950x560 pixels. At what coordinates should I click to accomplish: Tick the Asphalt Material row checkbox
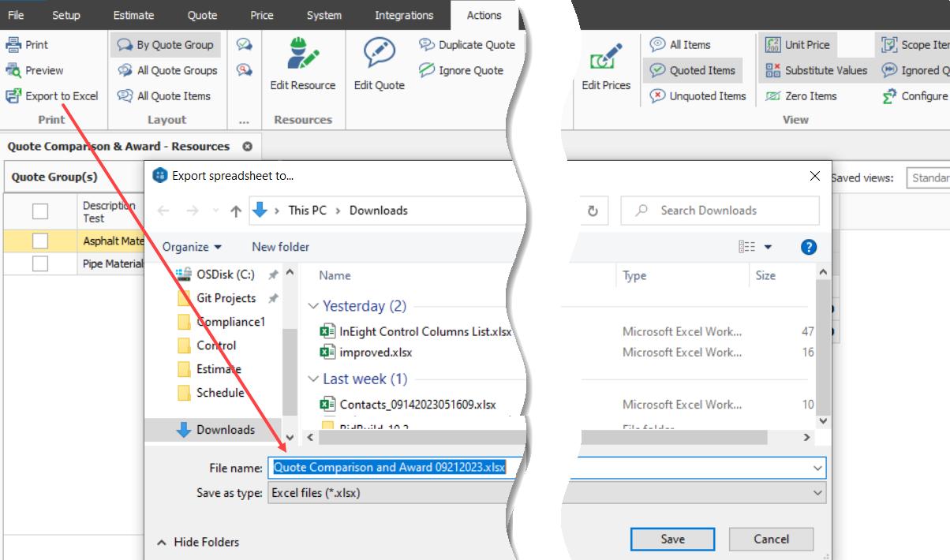[x=40, y=241]
